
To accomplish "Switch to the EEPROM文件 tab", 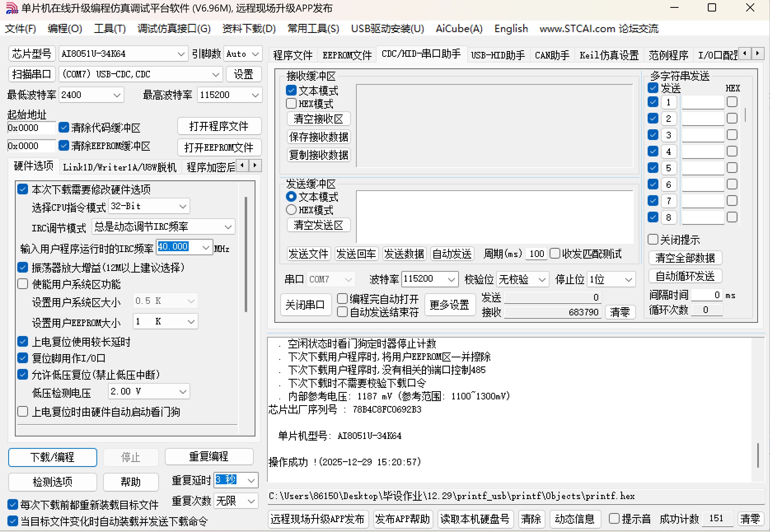I will [x=346, y=54].
